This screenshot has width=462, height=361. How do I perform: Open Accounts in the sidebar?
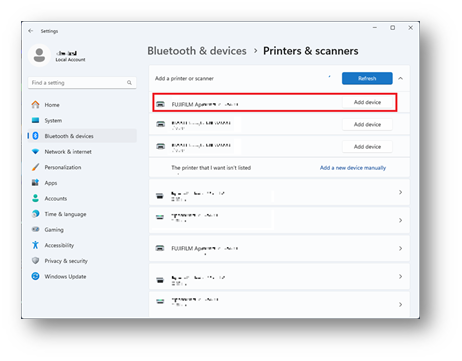[x=56, y=198]
